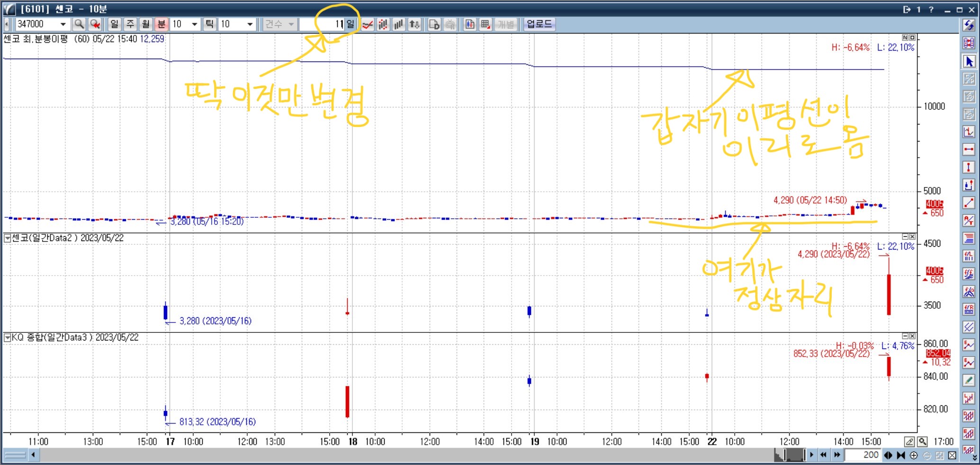Open the minute interval 10 dropdown
980x465 pixels.
pos(194,24)
